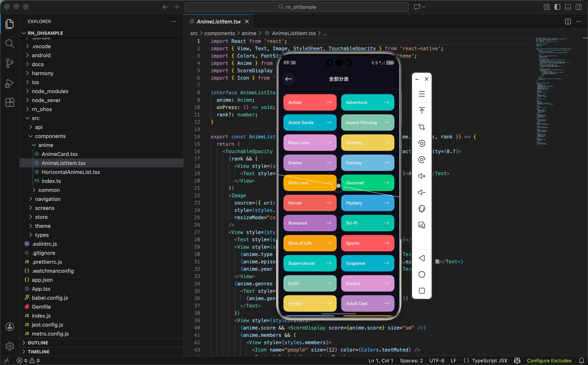Open AnimeCard.tsx from the explorer
Screen dimensions: 588x365
pyautogui.click(x=59, y=154)
